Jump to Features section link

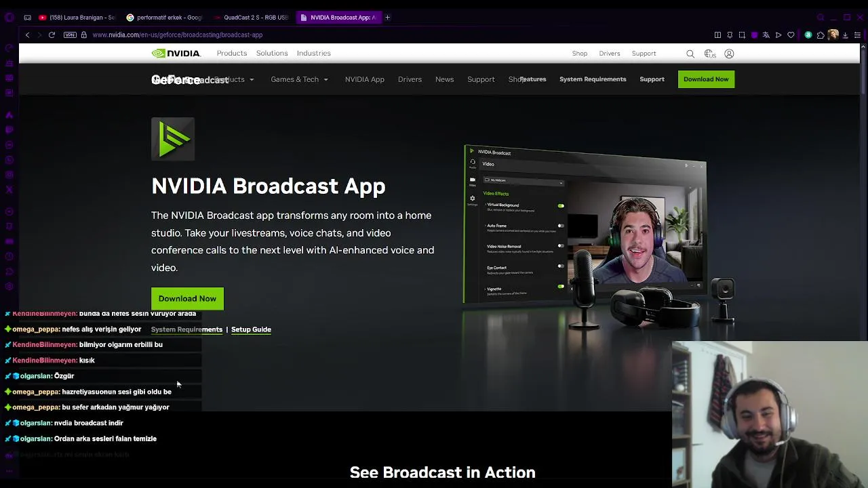tap(533, 79)
